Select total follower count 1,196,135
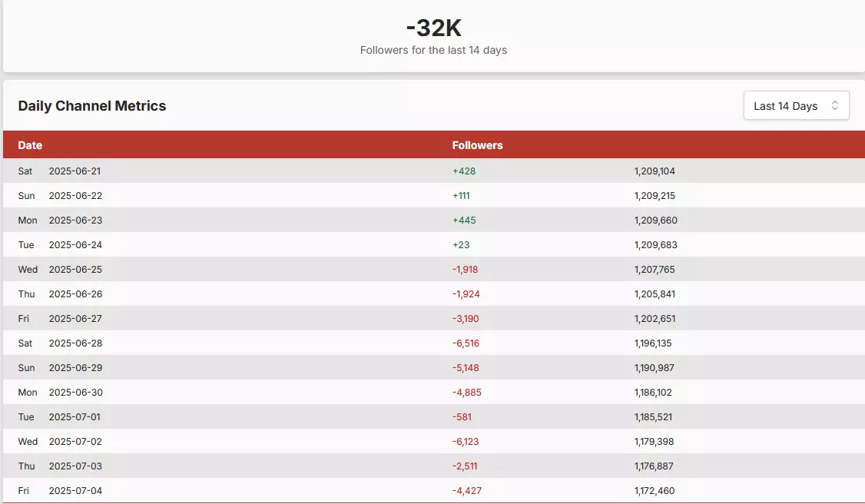This screenshot has width=865, height=504. (x=653, y=343)
